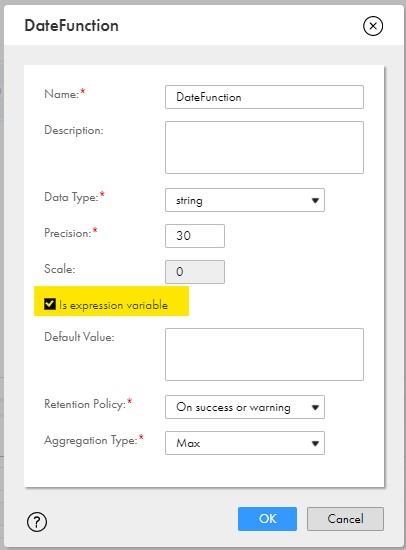Close the DateFunction dialog with the X icon
This screenshot has width=406, height=550.
click(373, 26)
